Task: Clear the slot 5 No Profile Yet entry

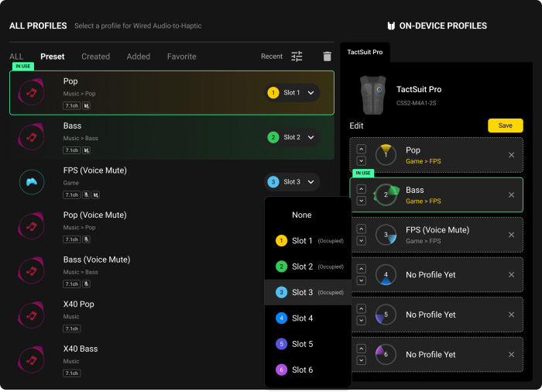Action: (511, 315)
